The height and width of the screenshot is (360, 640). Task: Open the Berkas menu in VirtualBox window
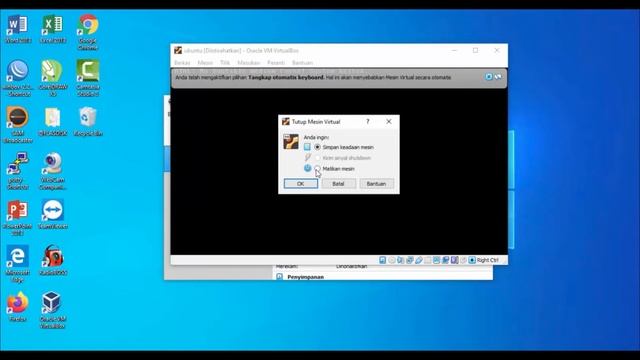182,62
